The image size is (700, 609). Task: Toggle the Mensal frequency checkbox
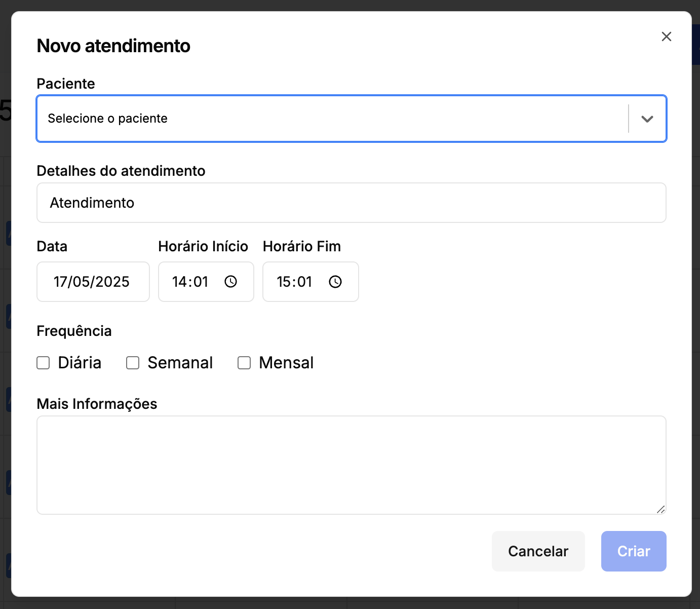pyautogui.click(x=244, y=363)
